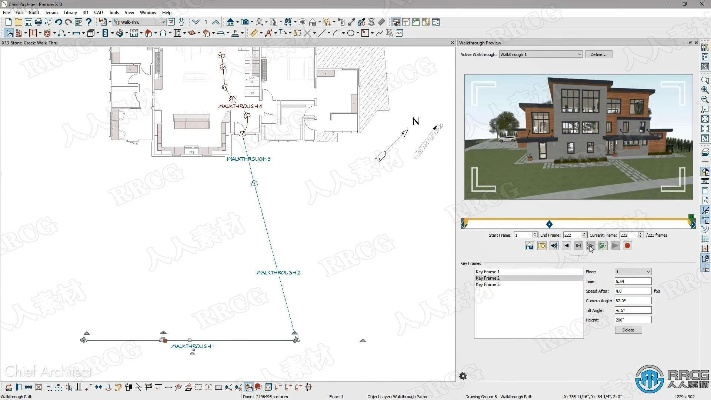Click the Save walkthrough disk icon
This screenshot has height=400, width=711.
pyautogui.click(x=530, y=244)
